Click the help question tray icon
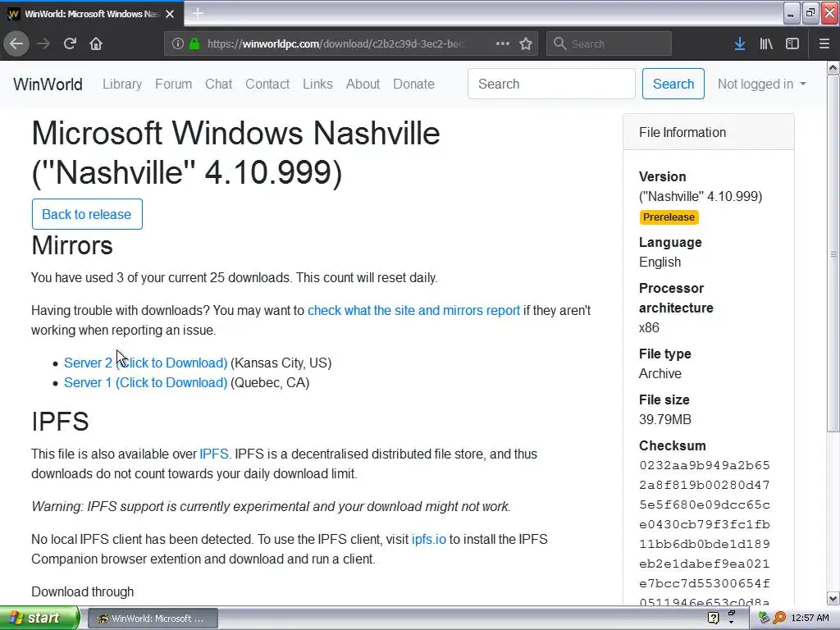This screenshot has width=840, height=630. click(713, 619)
